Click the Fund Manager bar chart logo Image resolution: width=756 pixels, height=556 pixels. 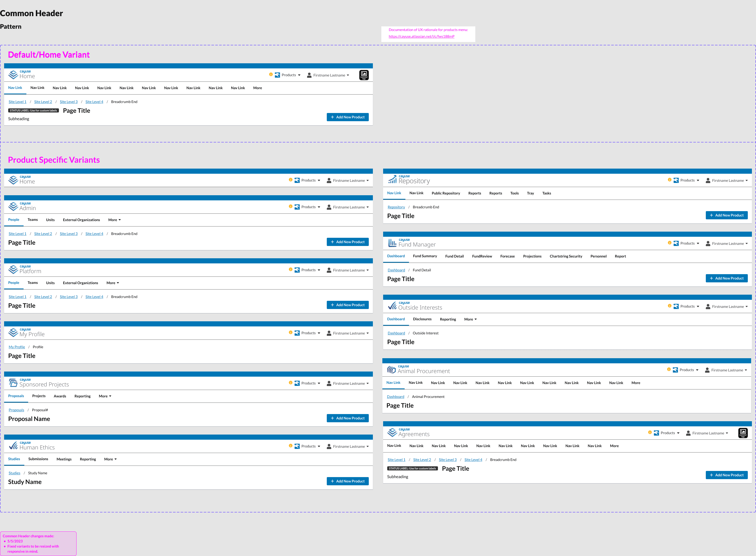pos(392,243)
